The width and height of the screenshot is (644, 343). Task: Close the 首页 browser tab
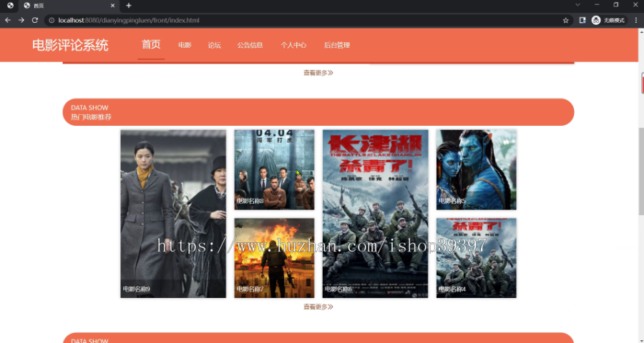[x=113, y=6]
